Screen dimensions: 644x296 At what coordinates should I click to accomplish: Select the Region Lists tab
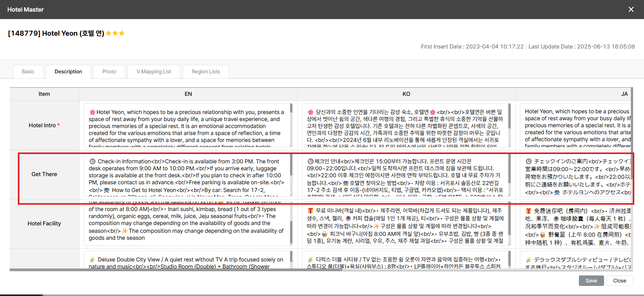point(205,72)
